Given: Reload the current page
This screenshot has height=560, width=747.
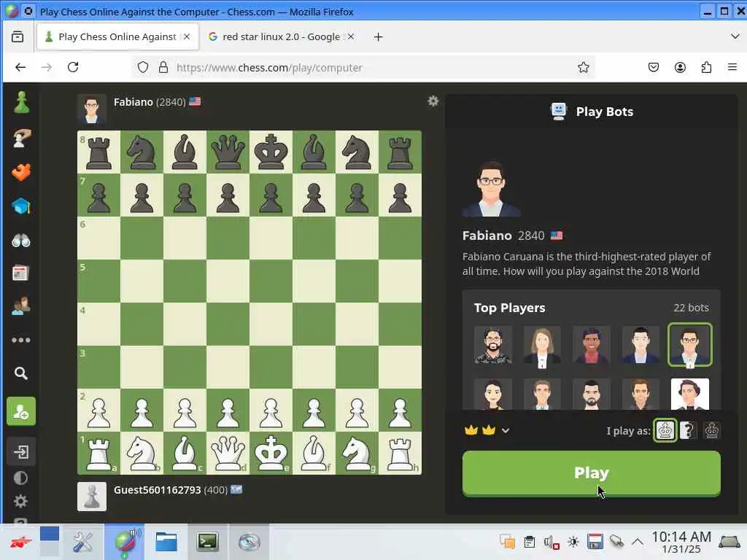Looking at the screenshot, I should pos(73,67).
